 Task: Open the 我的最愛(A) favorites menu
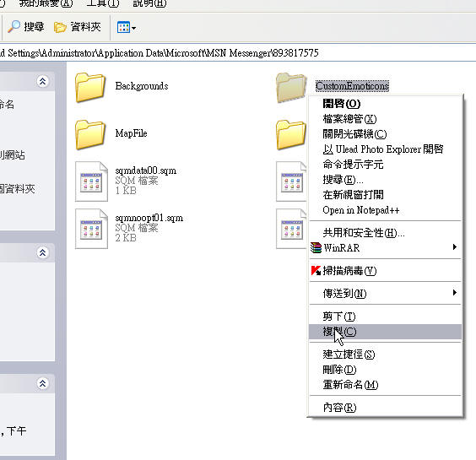[x=46, y=3]
